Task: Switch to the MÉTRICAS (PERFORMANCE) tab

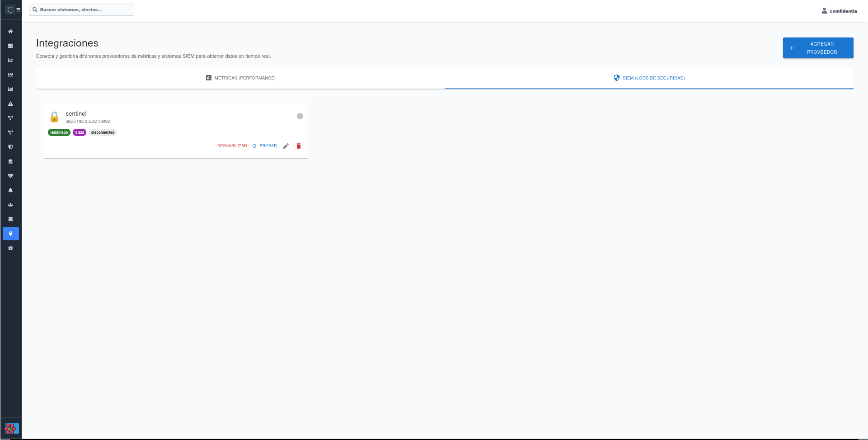Action: tap(240, 78)
